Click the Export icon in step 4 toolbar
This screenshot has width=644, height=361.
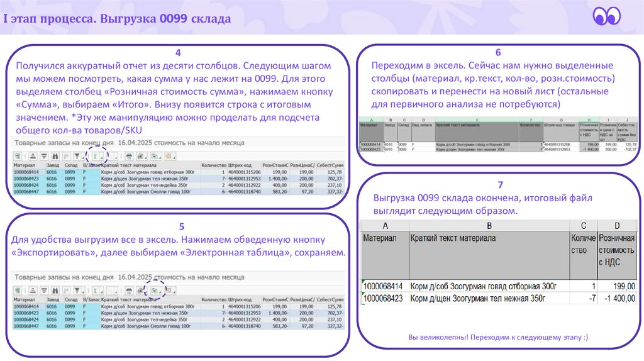pos(155,156)
